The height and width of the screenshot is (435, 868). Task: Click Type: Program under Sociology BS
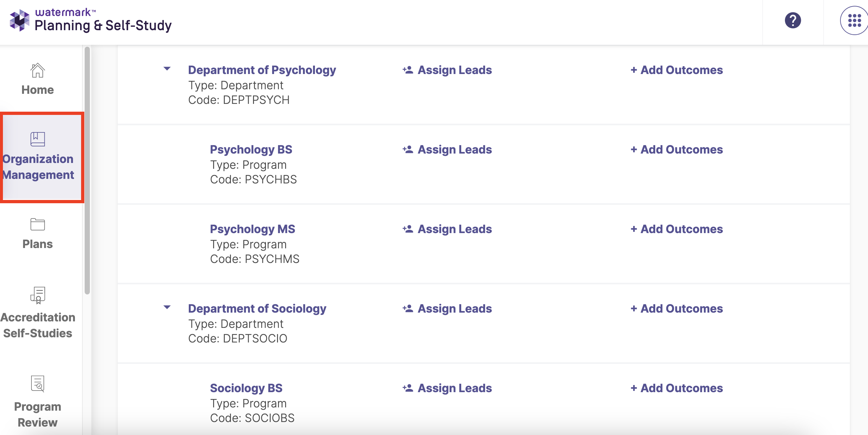248,404
